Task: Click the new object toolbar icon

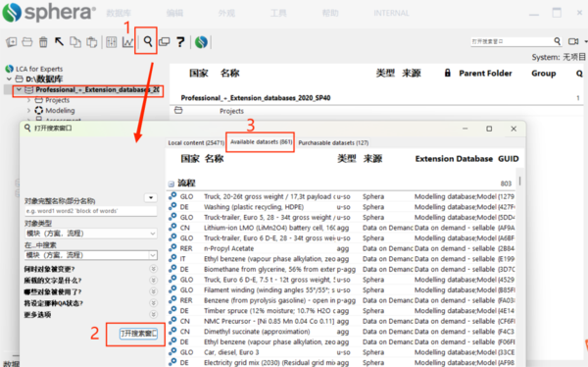Action: (x=11, y=41)
